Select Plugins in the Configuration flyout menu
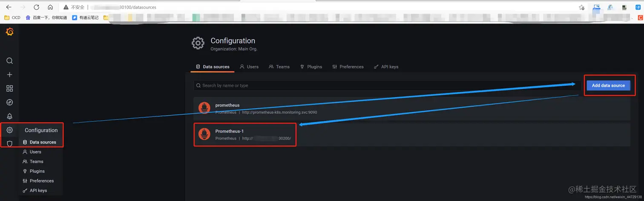644x201 pixels. [x=34, y=171]
